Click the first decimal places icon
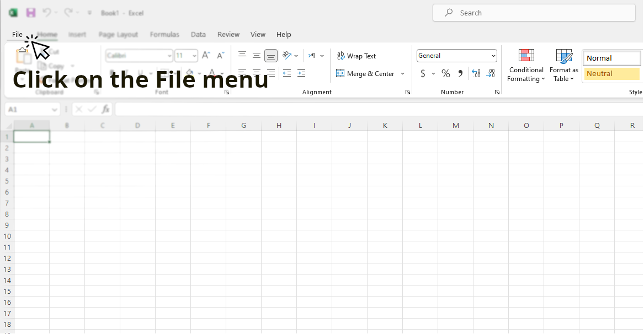 click(x=476, y=73)
